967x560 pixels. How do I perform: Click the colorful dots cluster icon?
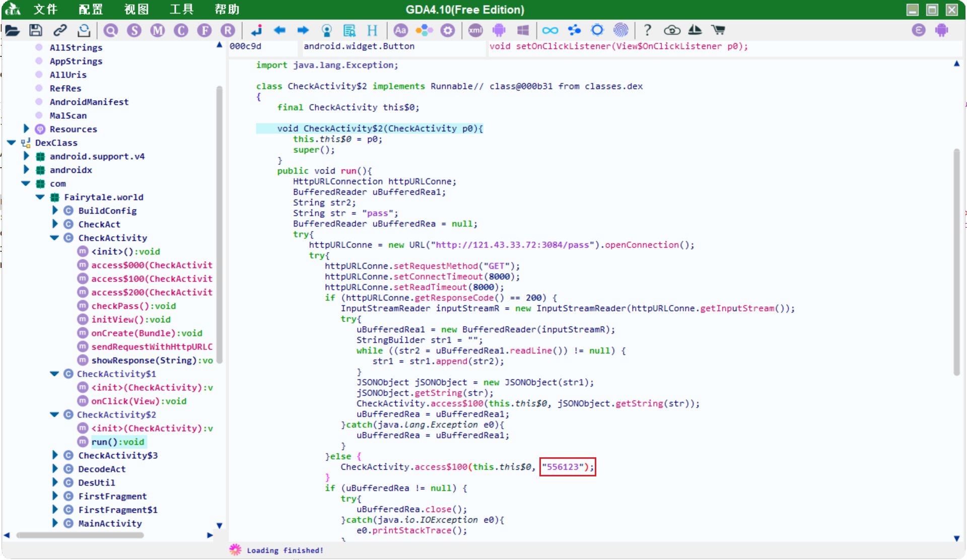tap(424, 30)
